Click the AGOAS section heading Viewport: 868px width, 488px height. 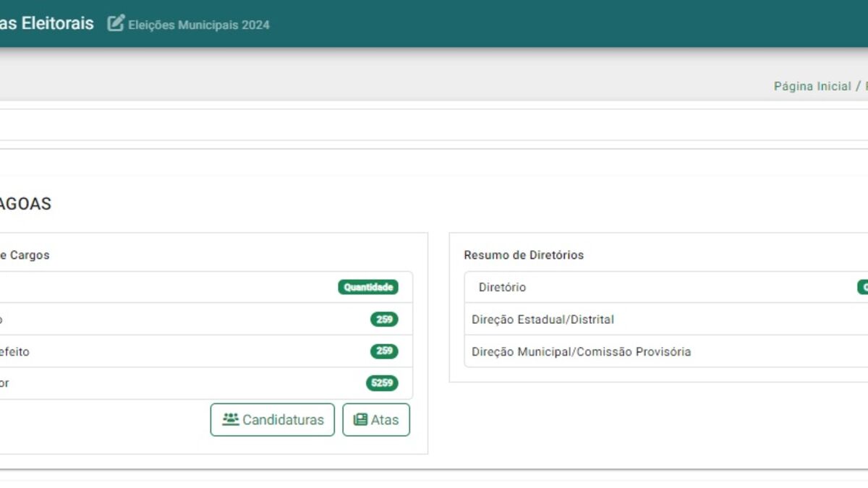click(25, 204)
